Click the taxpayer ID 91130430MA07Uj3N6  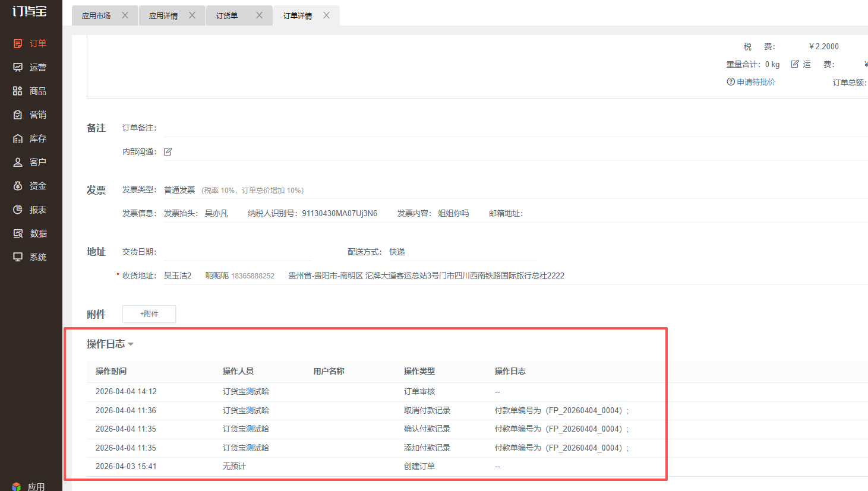[x=339, y=213]
